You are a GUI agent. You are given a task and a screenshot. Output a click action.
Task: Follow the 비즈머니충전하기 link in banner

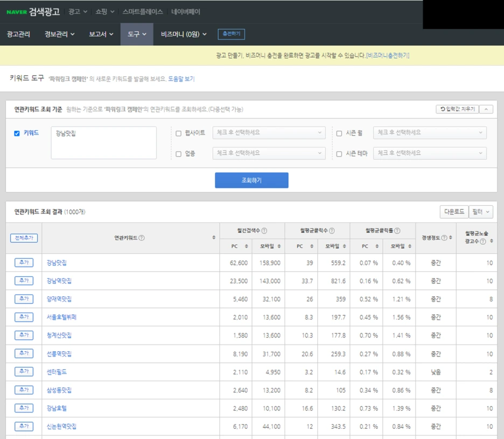pyautogui.click(x=388, y=55)
